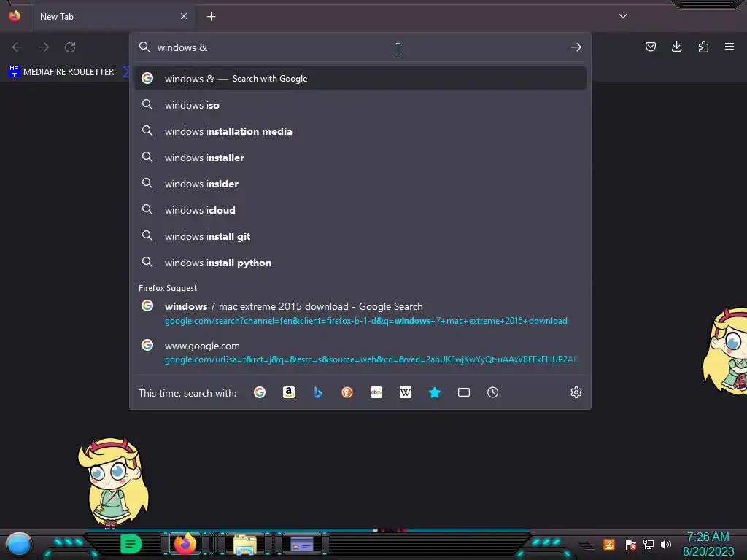Switch to the New Tab tab
747x560 pixels.
pyautogui.click(x=113, y=17)
